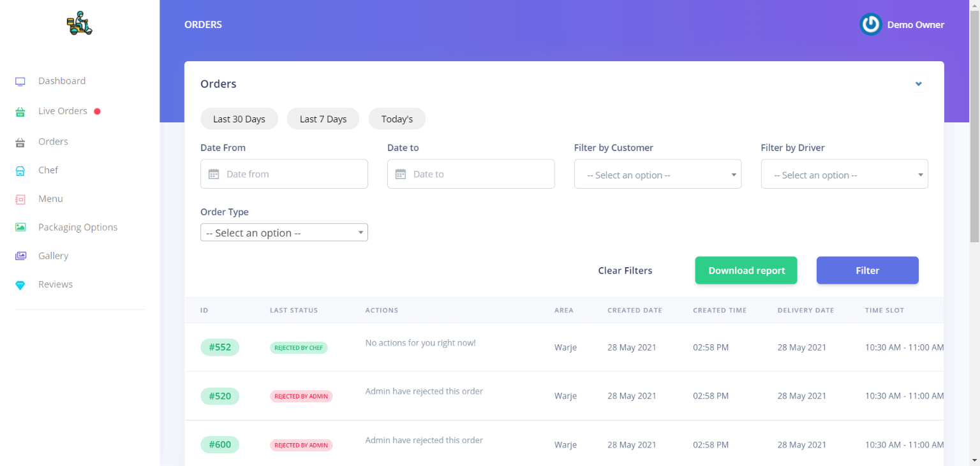Click the Gallery images icon
Image resolution: width=980 pixels, height=466 pixels.
pyautogui.click(x=20, y=256)
